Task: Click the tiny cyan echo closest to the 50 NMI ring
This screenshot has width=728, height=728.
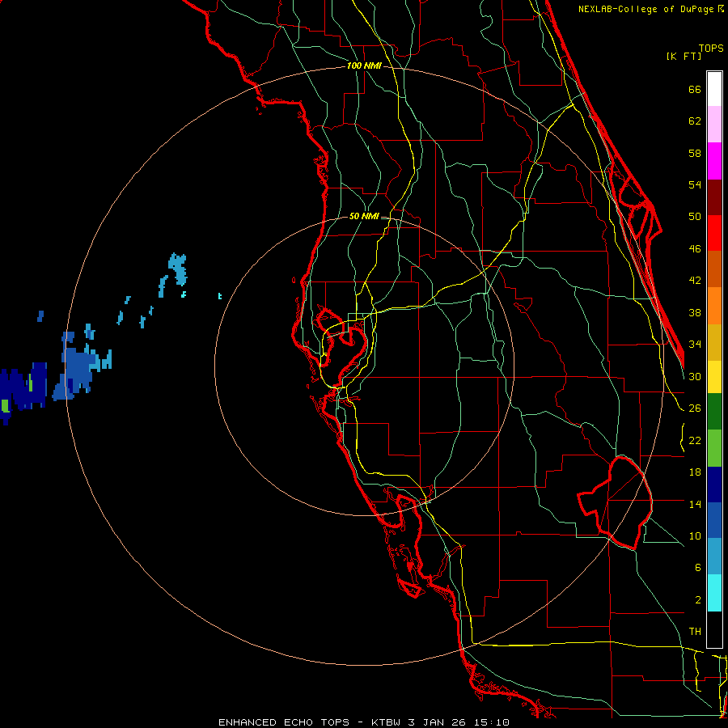Action: [220, 296]
